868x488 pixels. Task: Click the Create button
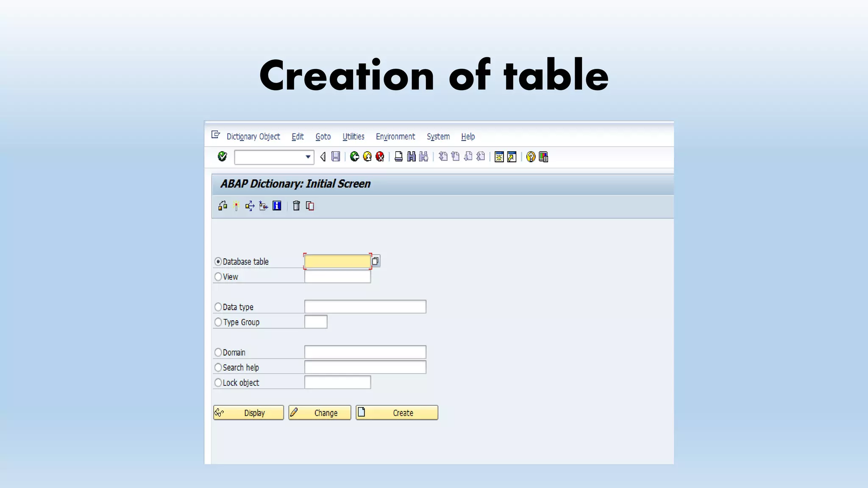pyautogui.click(x=397, y=413)
